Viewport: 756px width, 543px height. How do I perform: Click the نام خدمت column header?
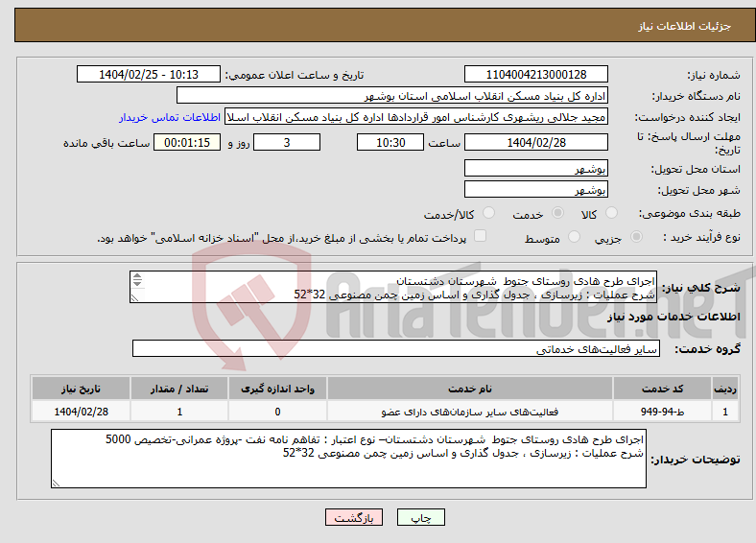point(470,389)
